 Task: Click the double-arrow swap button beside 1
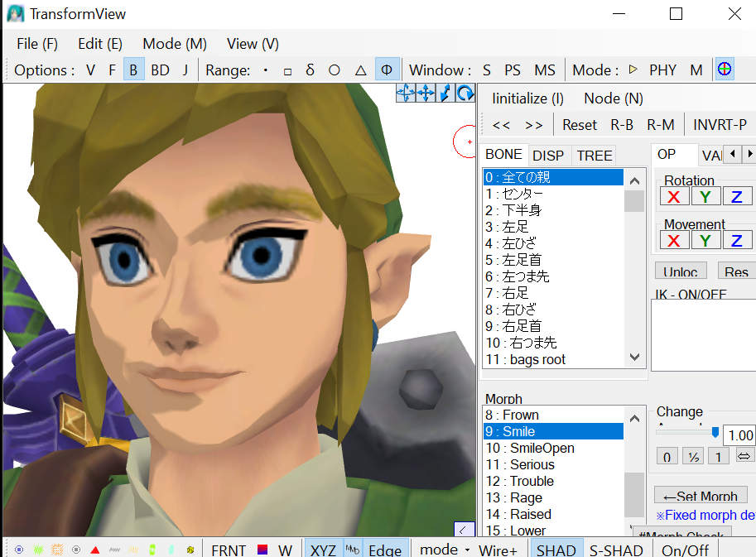click(744, 456)
